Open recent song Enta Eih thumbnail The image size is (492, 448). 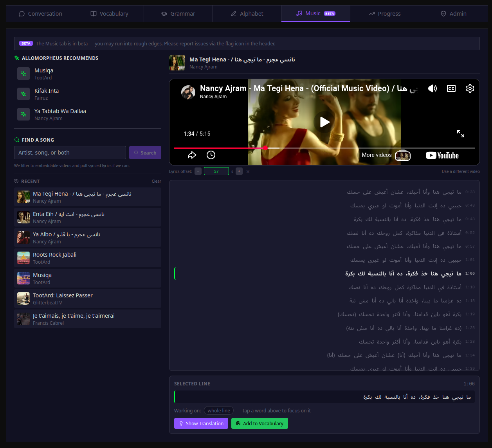tap(23, 217)
